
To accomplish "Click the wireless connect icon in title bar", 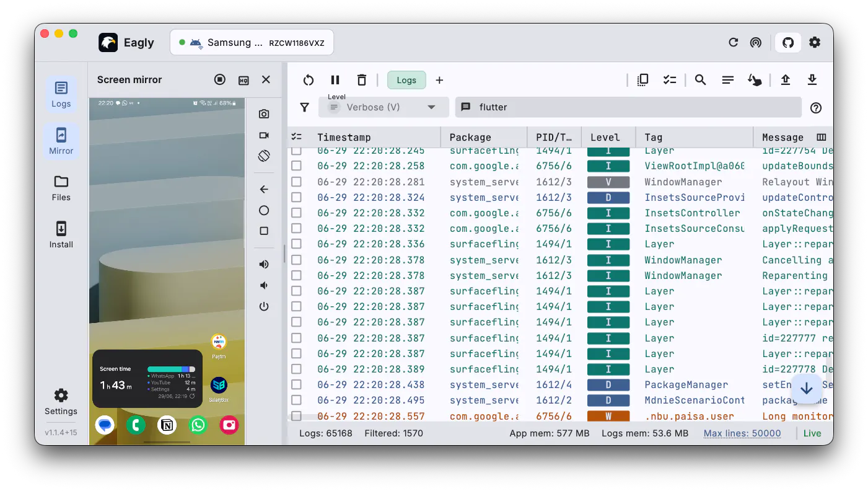I will click(x=756, y=42).
